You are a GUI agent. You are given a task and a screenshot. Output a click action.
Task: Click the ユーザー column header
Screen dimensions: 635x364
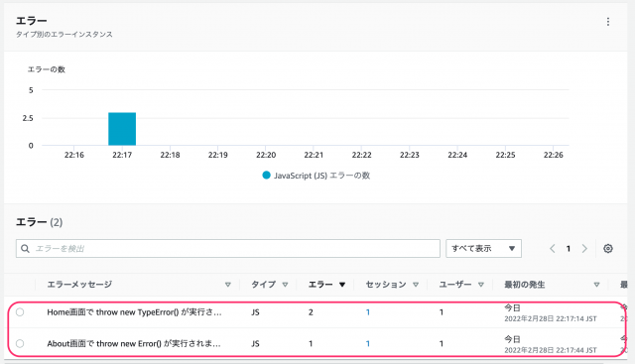[455, 285]
